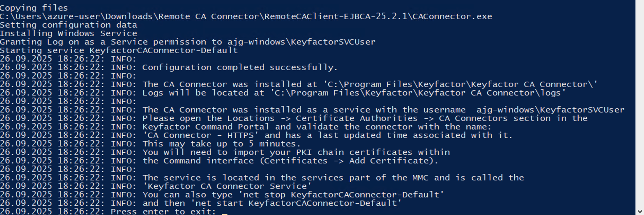Image resolution: width=644 pixels, height=215 pixels.
Task: Click the vertical scrollbar track
Action: point(640,106)
